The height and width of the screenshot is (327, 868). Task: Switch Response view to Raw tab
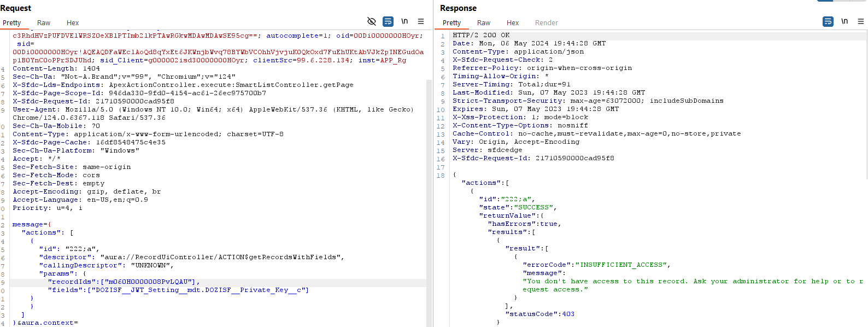pos(484,23)
